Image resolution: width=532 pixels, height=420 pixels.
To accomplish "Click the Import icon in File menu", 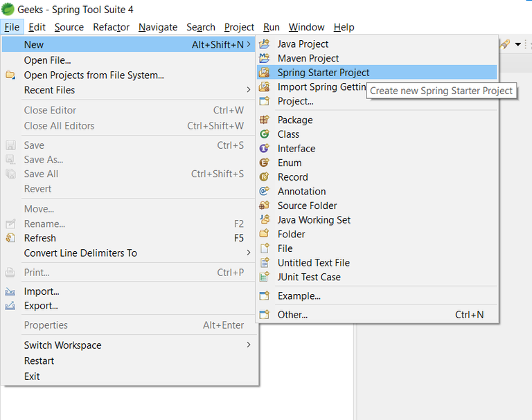I will (x=10, y=291).
